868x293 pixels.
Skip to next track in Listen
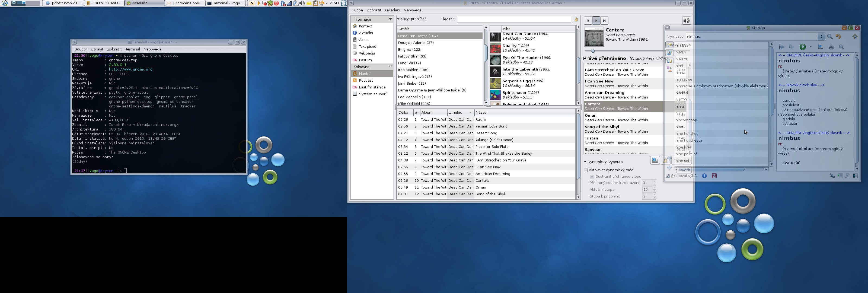pos(605,21)
